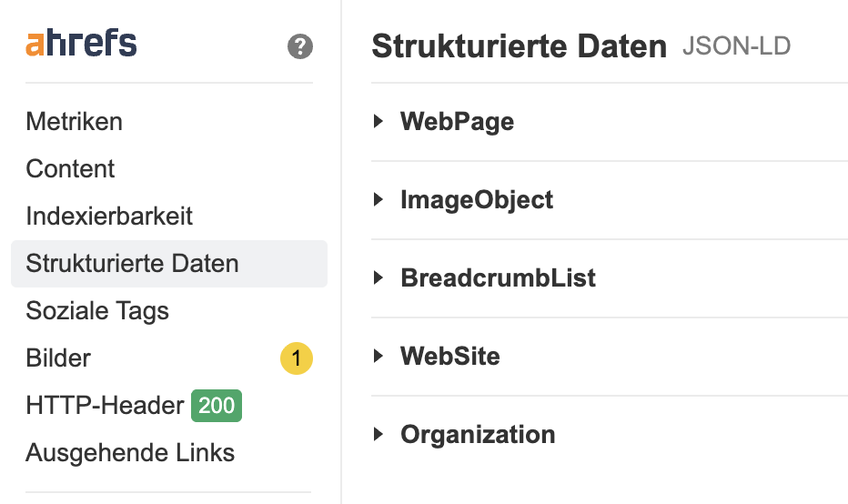The width and height of the screenshot is (848, 504).
Task: Switch to the Content section
Action: [x=70, y=169]
